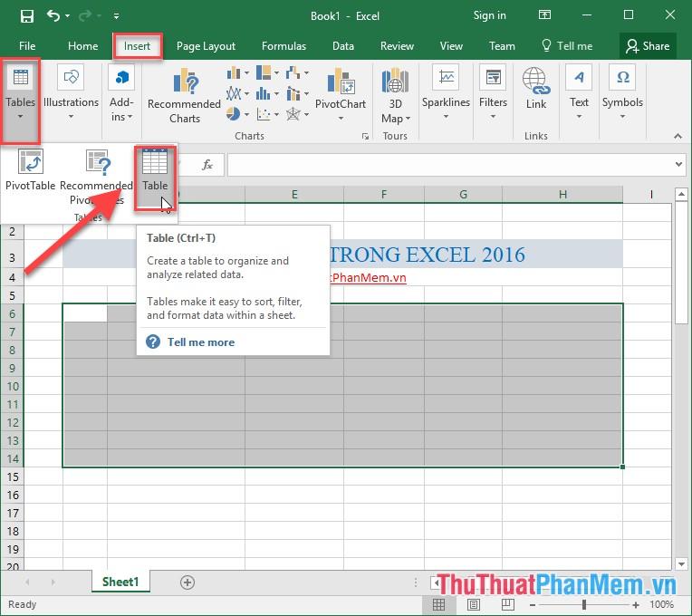Switch to Page Break Preview
The width and height of the screenshot is (692, 616).
(x=508, y=604)
